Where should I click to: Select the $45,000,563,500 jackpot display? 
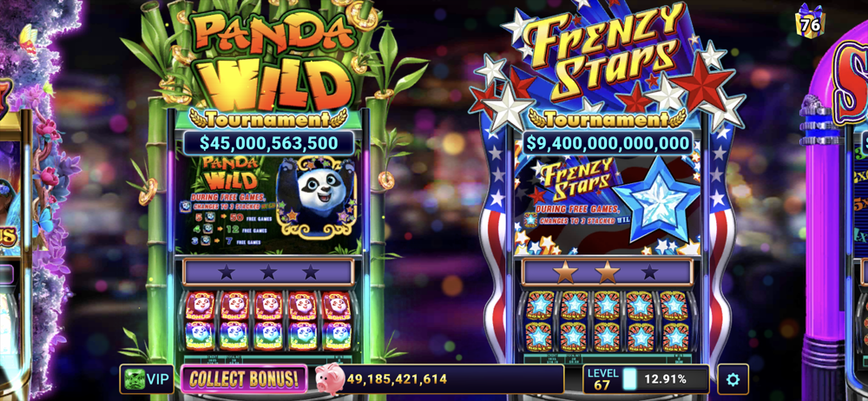point(269,143)
